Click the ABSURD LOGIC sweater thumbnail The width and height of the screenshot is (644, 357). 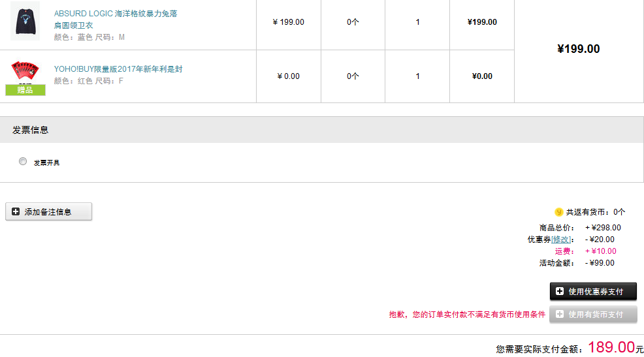point(25,21)
